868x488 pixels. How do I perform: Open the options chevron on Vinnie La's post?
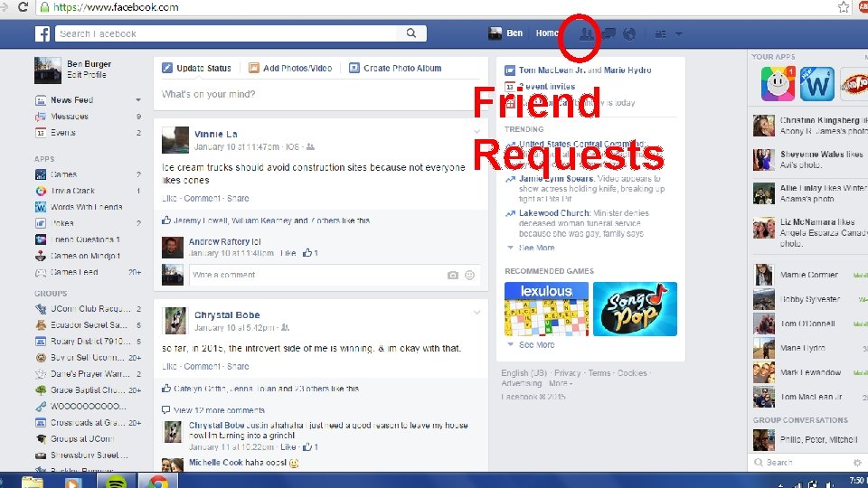(476, 132)
